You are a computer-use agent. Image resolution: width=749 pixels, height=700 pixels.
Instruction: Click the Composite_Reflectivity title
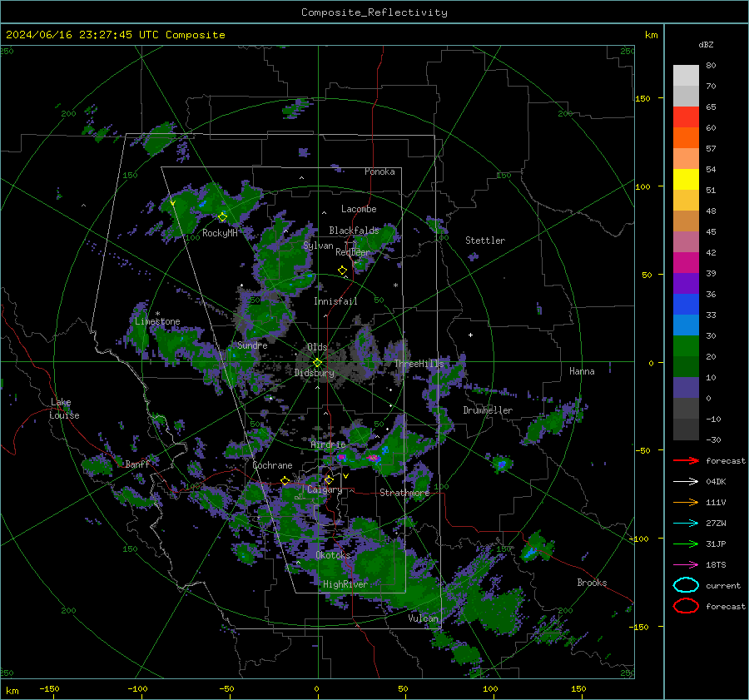point(374,12)
